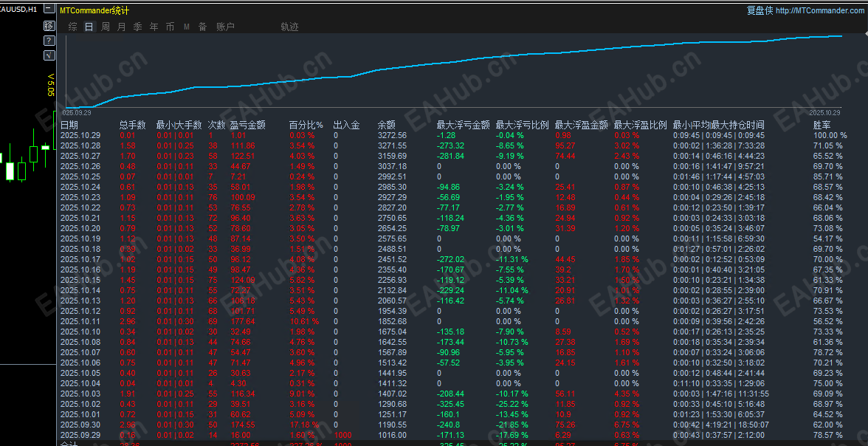Open the 币 symbol tab
This screenshot has height=446, width=868.
(170, 27)
